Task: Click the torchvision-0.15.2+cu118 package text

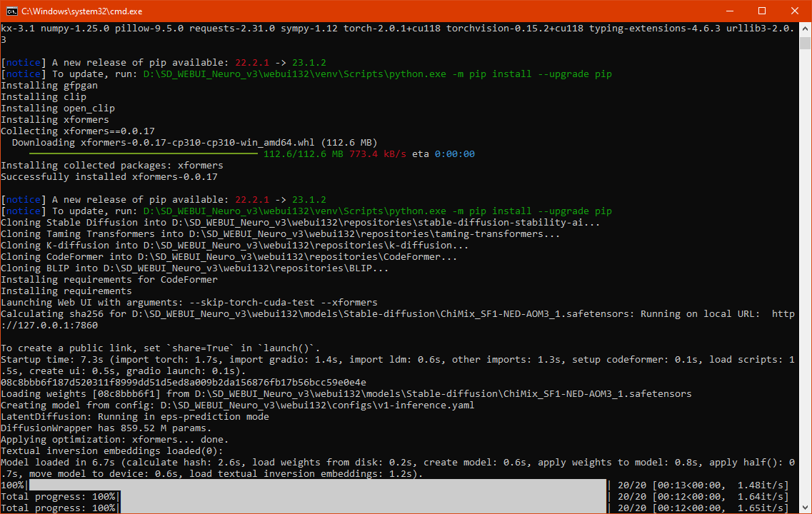Action: click(515, 29)
